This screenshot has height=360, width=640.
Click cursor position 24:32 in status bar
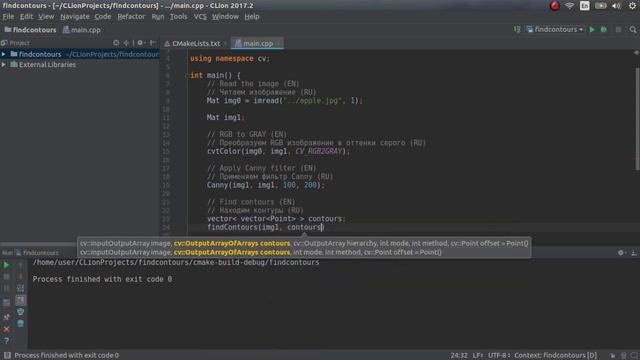459,355
